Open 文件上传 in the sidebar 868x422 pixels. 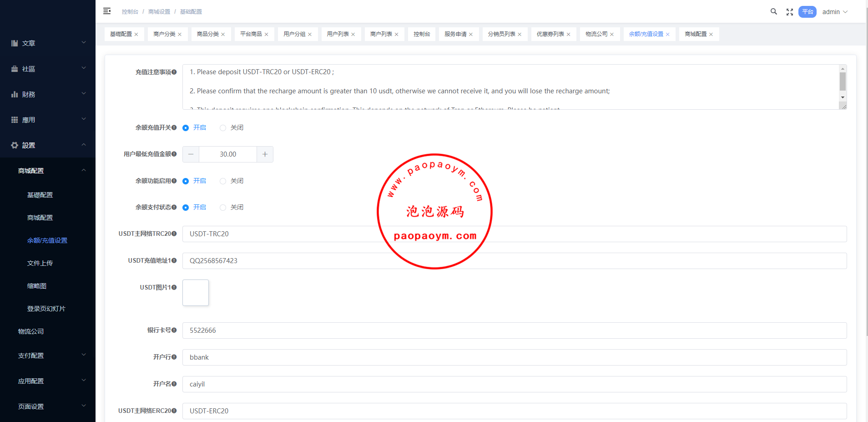pyautogui.click(x=40, y=263)
